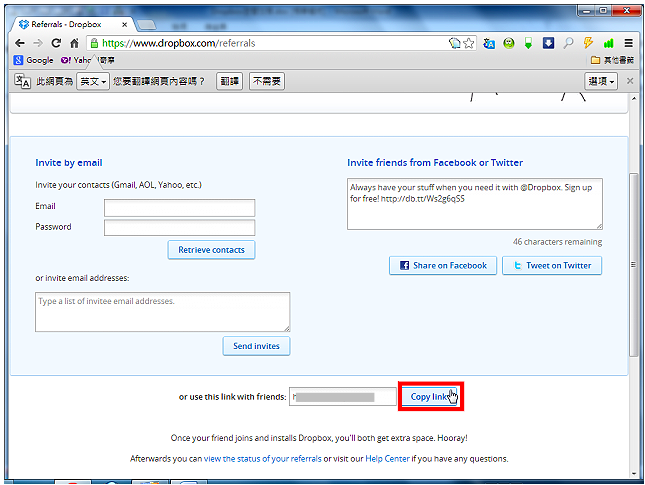Click the translate icon in address bar
Screen dimensions: 645x485
pyautogui.click(x=455, y=43)
